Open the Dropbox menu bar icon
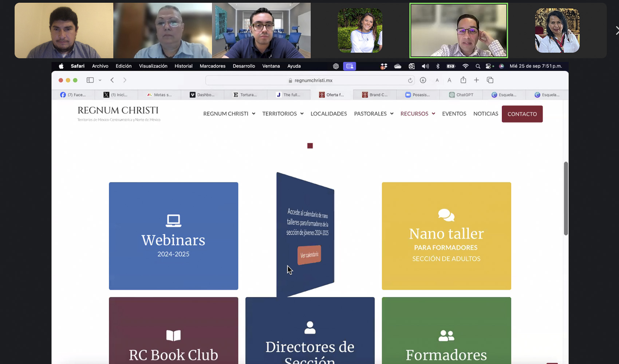Viewport: 619px width, 364px height. coord(384,66)
